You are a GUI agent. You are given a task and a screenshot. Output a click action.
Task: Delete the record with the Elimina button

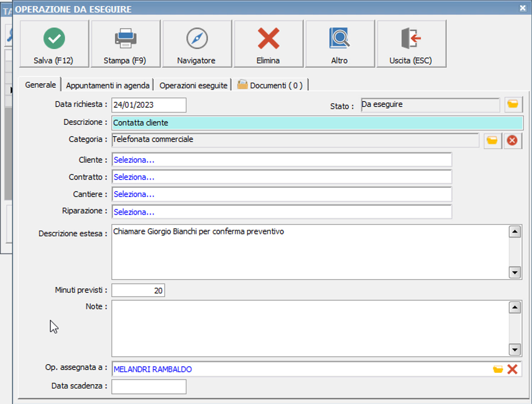(x=268, y=44)
